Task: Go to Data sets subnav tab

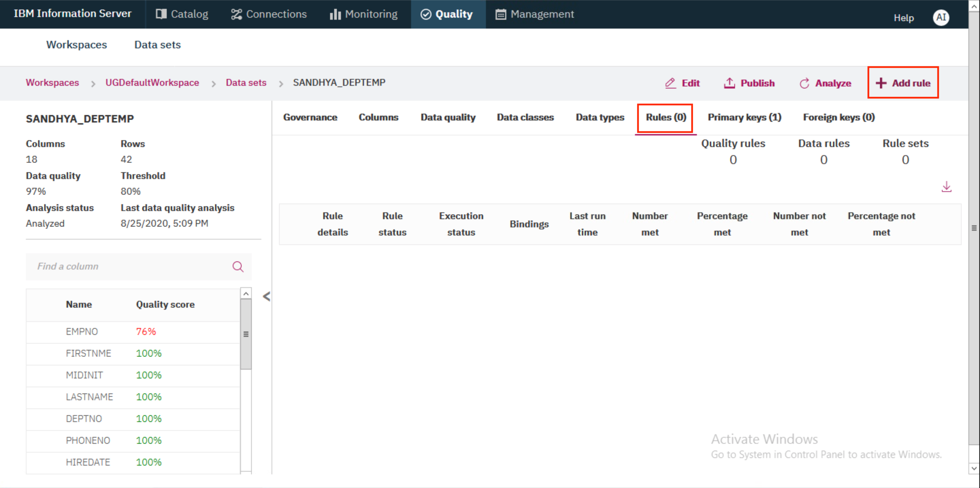Action: (158, 45)
